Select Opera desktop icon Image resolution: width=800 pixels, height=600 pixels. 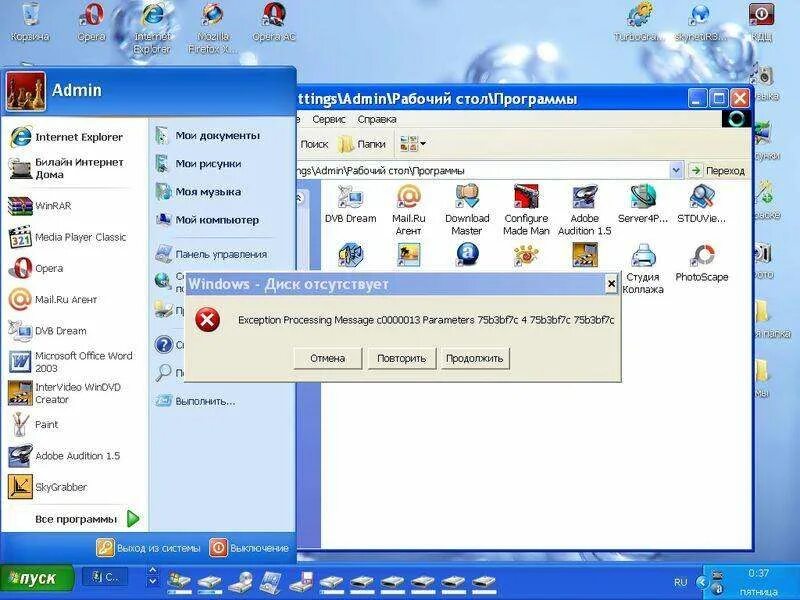91,22
